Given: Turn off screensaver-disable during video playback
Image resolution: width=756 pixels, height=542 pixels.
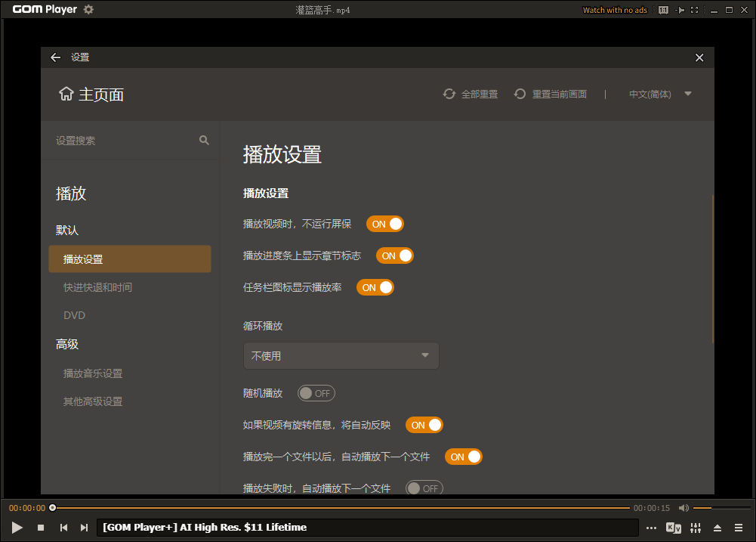Looking at the screenshot, I should coord(384,224).
